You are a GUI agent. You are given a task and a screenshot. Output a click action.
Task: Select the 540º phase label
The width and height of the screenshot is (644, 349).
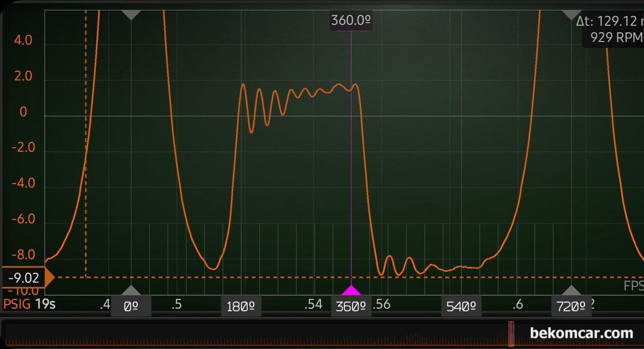click(x=461, y=307)
